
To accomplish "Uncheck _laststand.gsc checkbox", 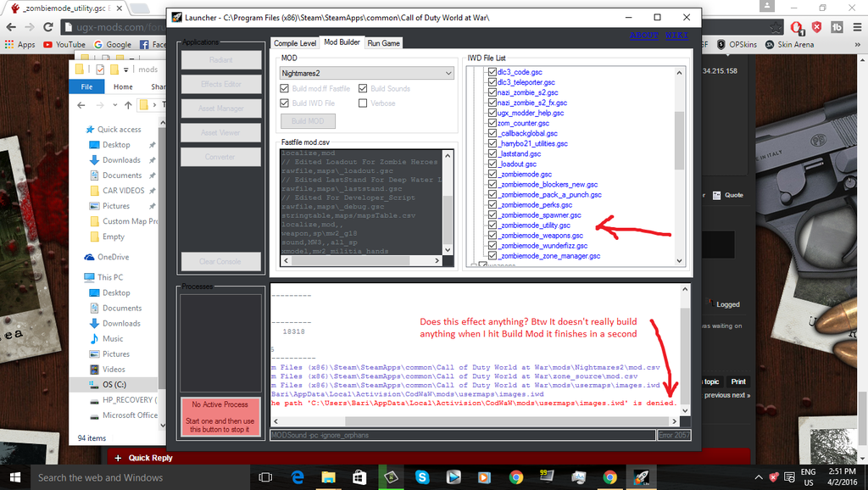I will (492, 154).
